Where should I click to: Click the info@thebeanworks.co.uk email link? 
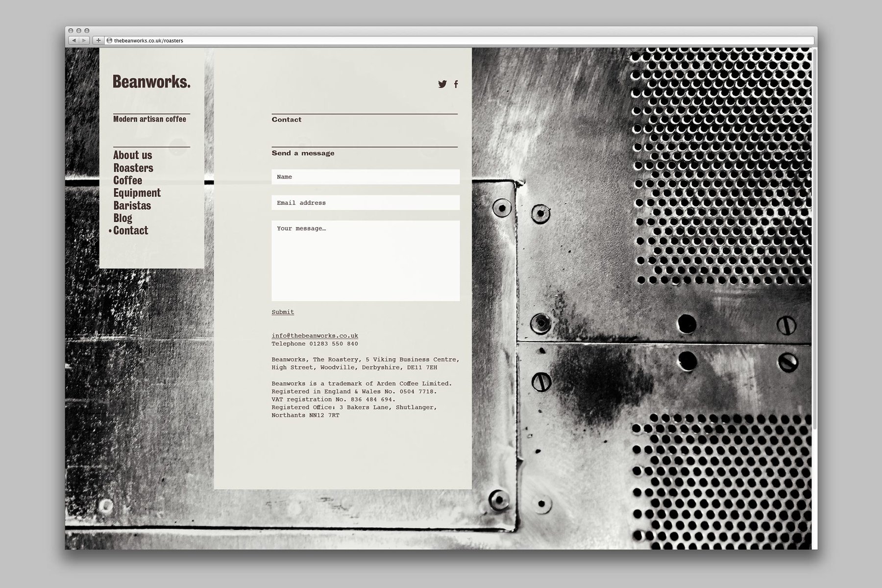click(x=315, y=336)
